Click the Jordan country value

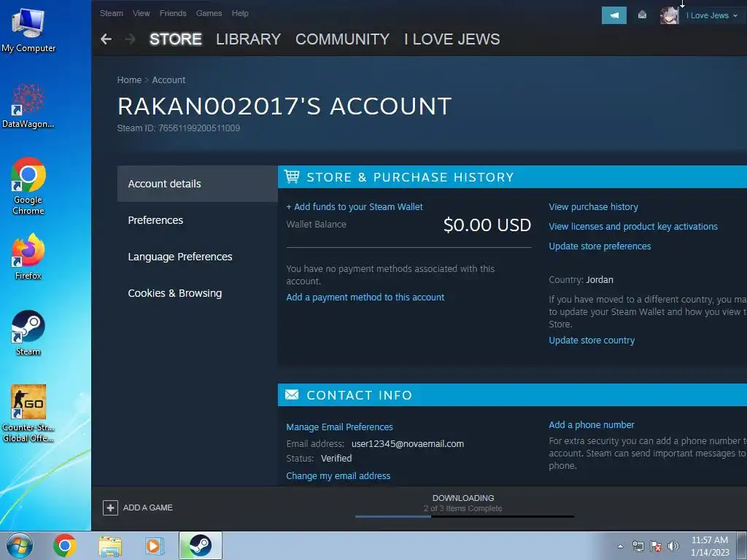coord(600,280)
